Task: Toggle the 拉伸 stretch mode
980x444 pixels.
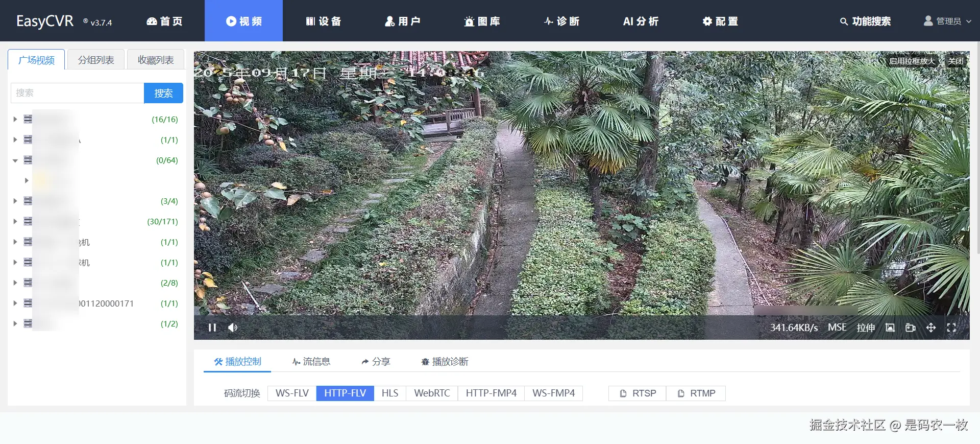Action: [x=866, y=328]
